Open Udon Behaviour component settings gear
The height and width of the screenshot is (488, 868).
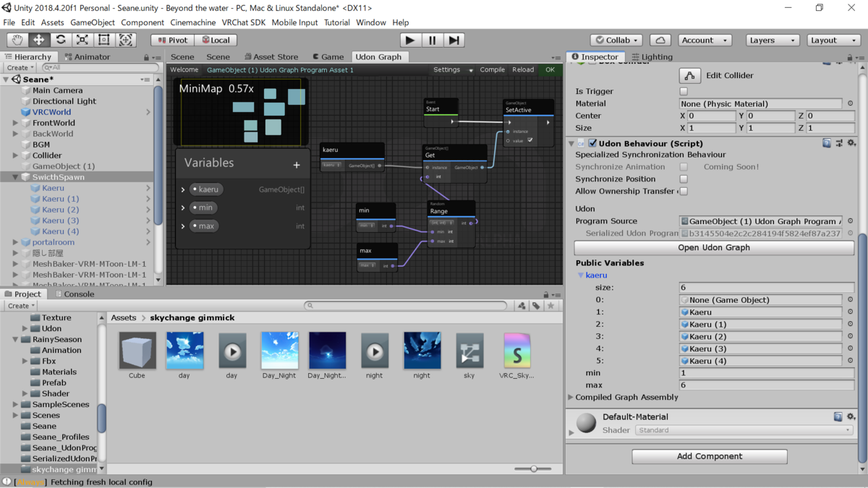pos(851,143)
